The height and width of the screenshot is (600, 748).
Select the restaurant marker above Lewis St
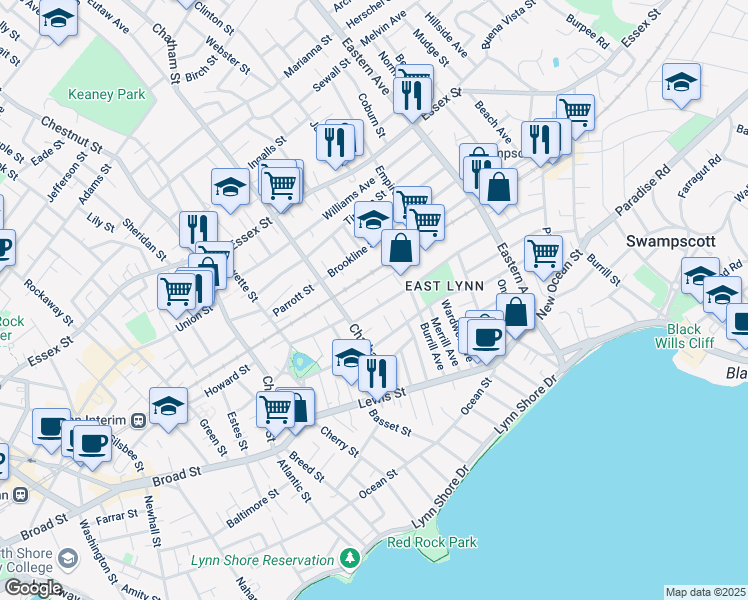point(377,374)
